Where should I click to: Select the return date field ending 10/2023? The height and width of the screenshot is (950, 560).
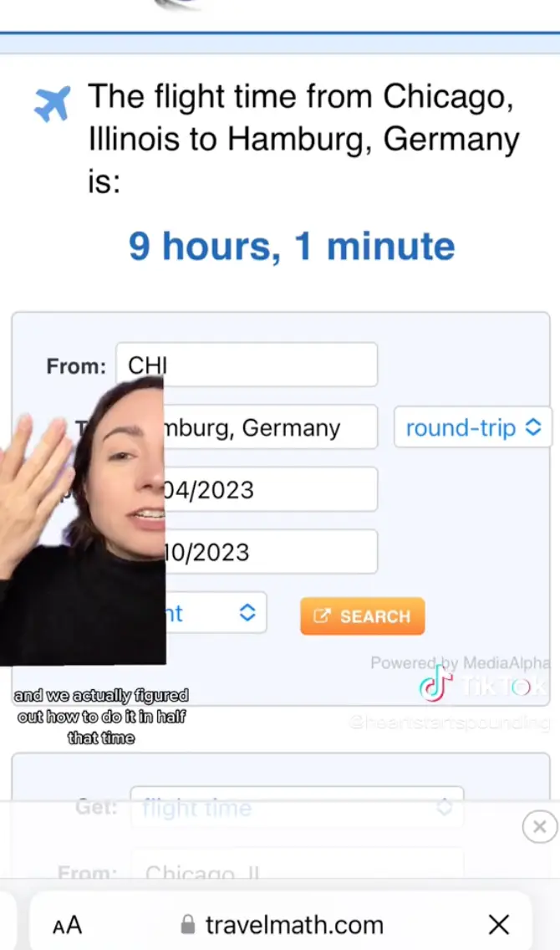coord(270,551)
